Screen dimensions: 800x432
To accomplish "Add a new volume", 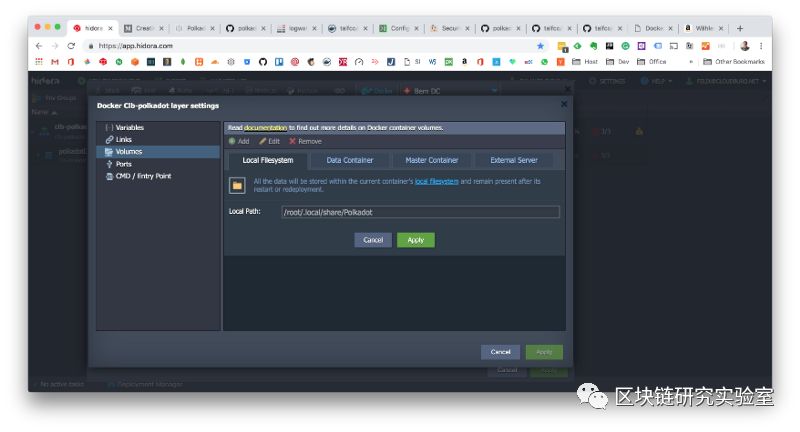I will [239, 141].
